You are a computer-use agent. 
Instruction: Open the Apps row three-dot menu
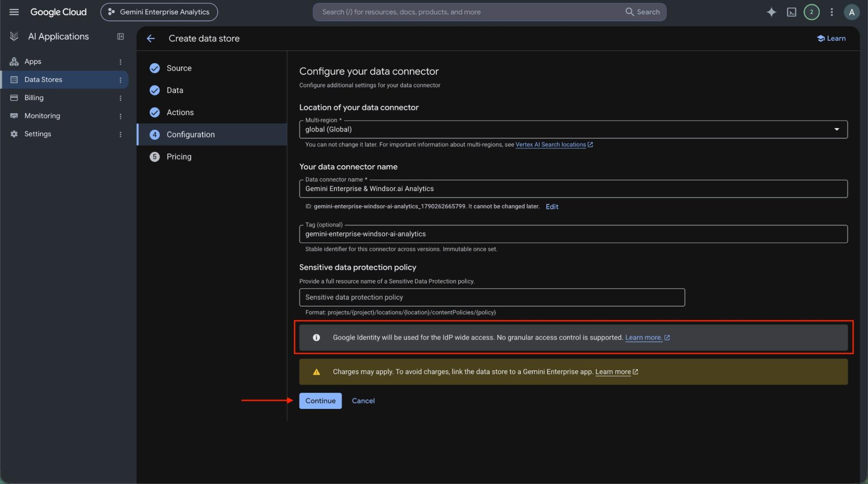coord(120,62)
